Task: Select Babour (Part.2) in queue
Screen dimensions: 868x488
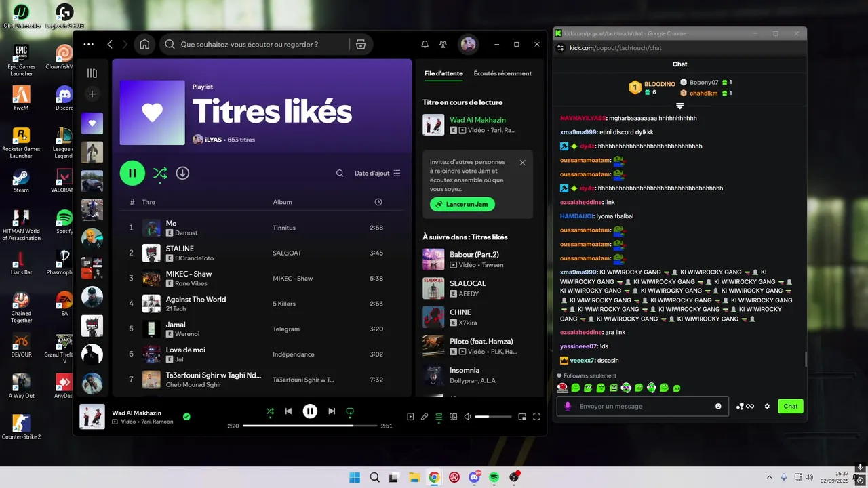Action: pyautogui.click(x=478, y=259)
